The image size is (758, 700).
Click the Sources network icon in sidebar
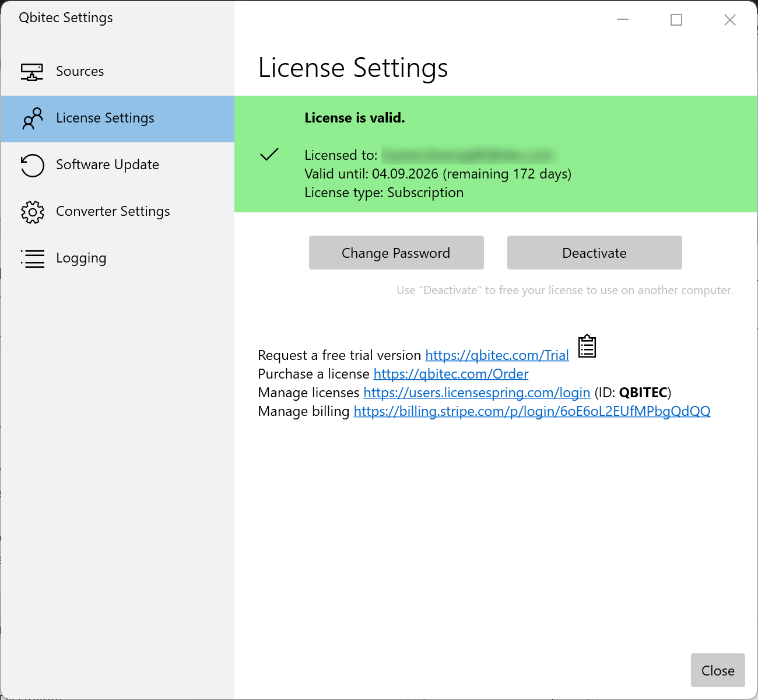tap(32, 72)
